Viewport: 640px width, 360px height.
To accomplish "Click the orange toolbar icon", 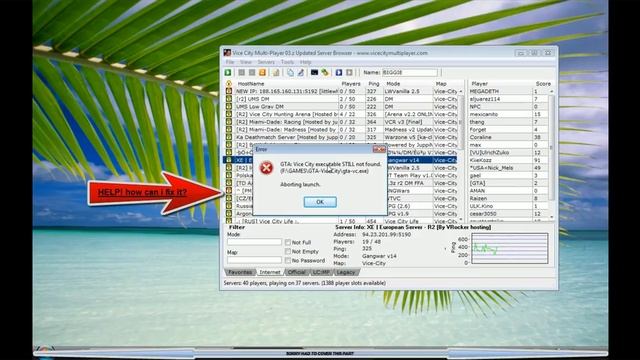I will click(x=262, y=73).
